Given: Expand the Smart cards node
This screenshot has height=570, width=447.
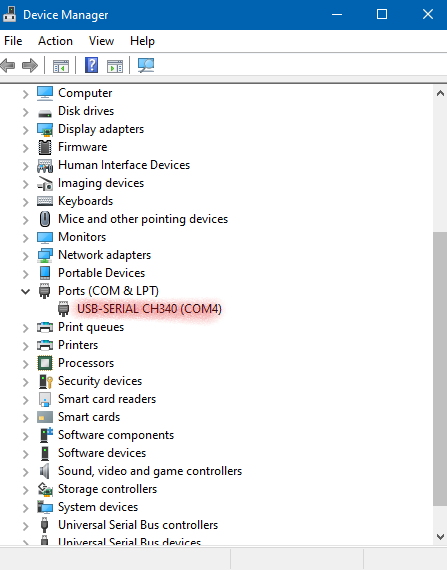Looking at the screenshot, I should pos(25,418).
